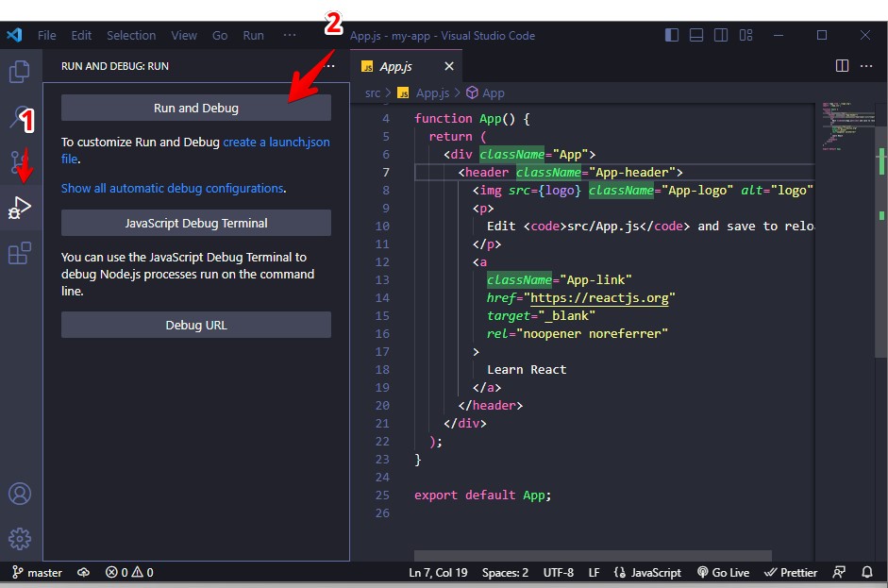Image resolution: width=888 pixels, height=588 pixels.
Task: Open the View menu
Action: point(184,35)
